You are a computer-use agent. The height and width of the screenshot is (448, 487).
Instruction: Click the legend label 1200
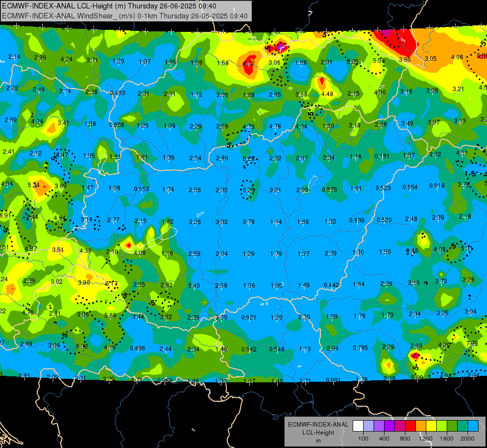tap(426, 439)
